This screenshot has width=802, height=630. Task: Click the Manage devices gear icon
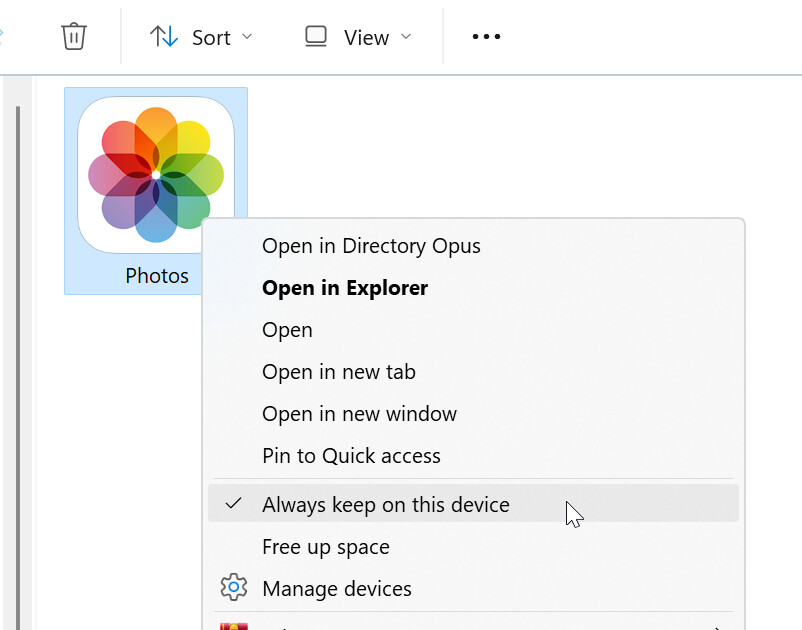(x=234, y=588)
